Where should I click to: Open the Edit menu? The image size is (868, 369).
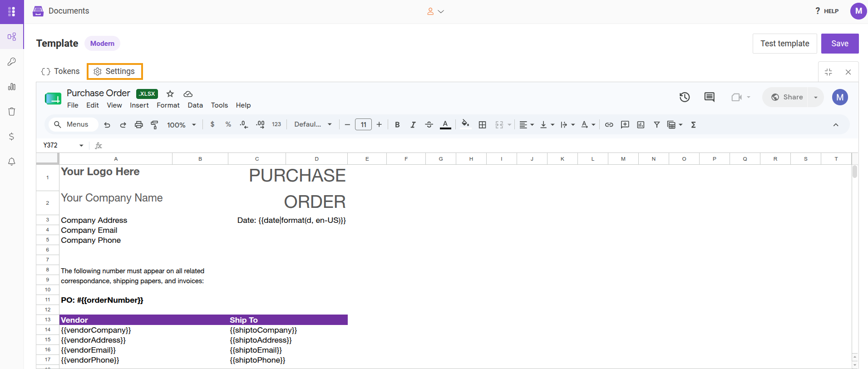point(93,105)
